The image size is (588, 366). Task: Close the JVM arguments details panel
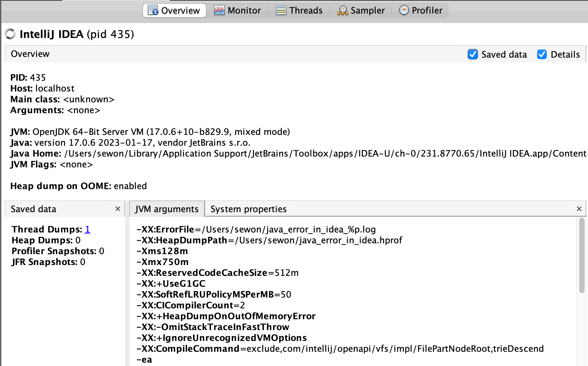[579, 209]
